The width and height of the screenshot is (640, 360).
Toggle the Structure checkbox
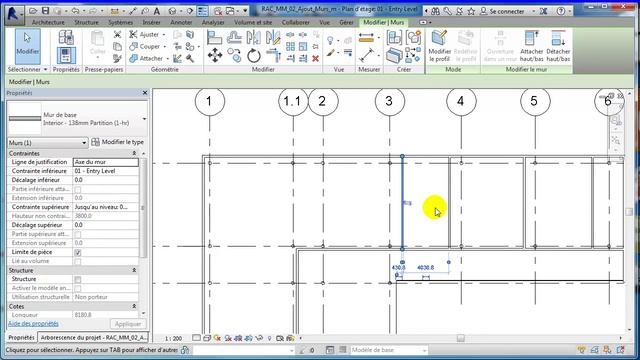coord(78,280)
